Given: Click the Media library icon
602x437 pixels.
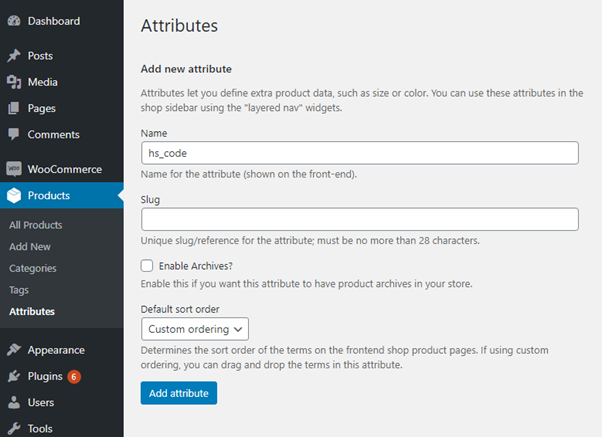Looking at the screenshot, I should pos(13,82).
